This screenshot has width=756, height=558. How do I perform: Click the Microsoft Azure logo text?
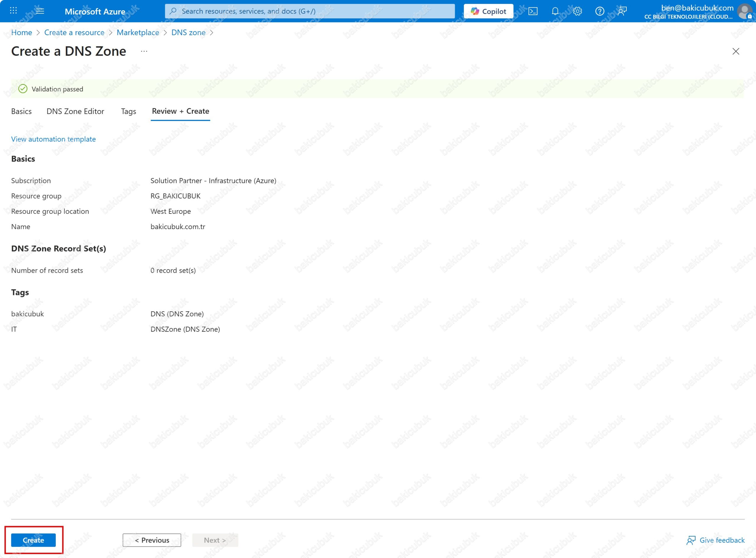tap(95, 12)
